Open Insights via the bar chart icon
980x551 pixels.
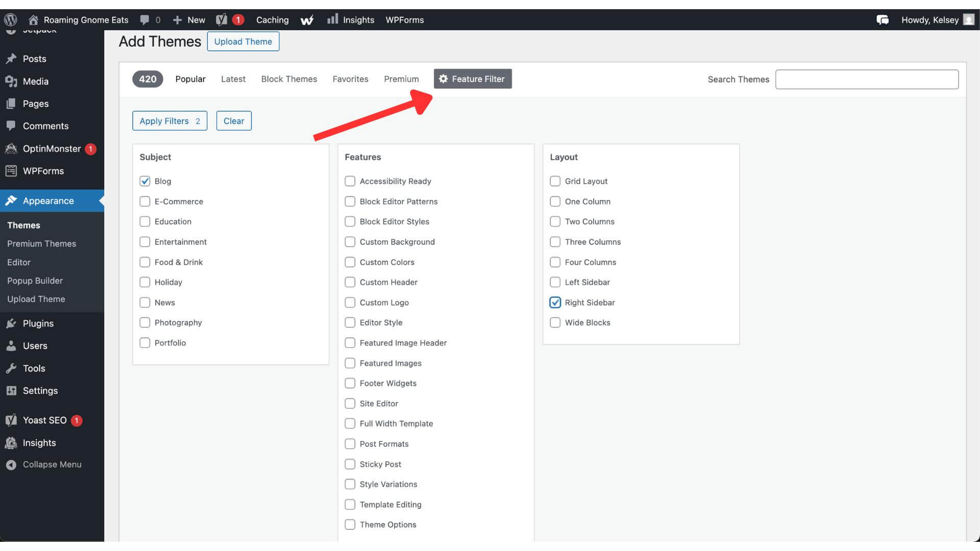tap(333, 19)
